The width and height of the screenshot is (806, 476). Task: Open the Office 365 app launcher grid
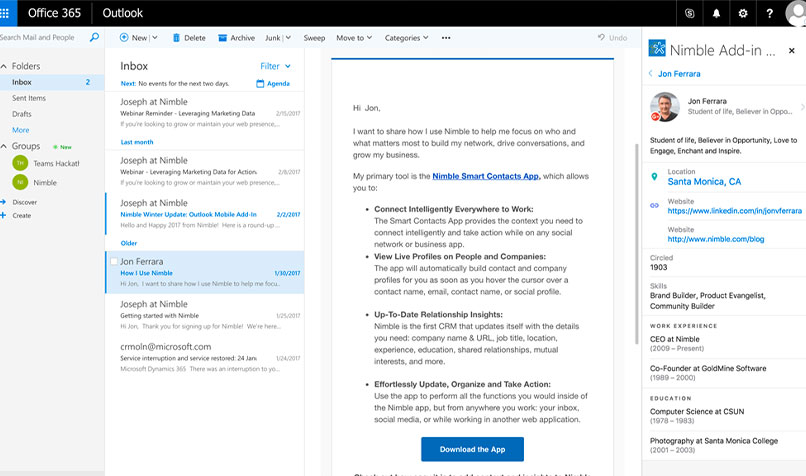[9, 13]
